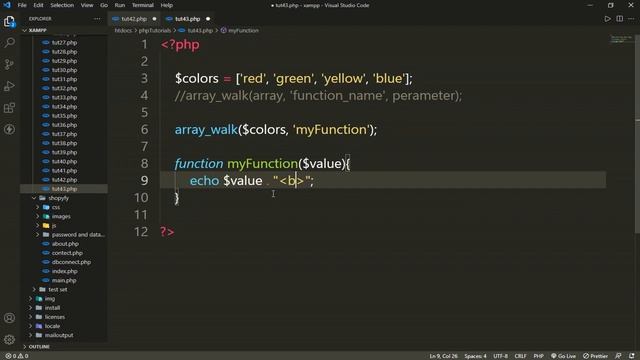
Task: Expand the locale folder
Action: pos(31,326)
